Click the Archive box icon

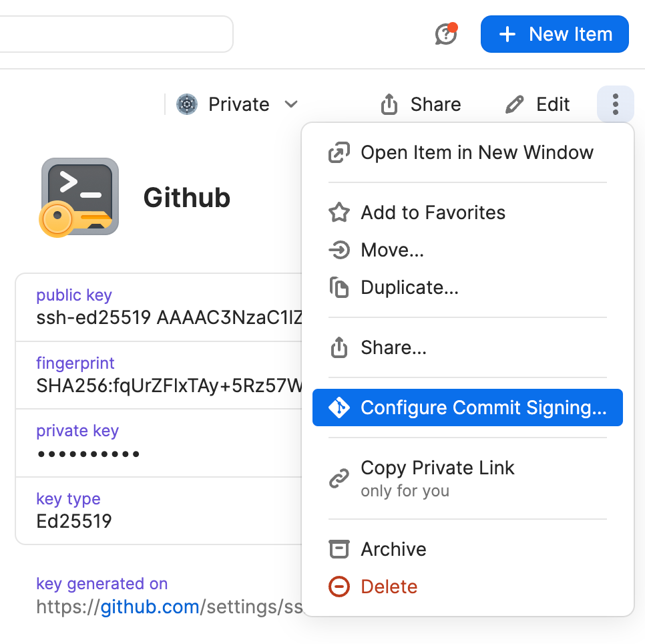click(x=339, y=549)
